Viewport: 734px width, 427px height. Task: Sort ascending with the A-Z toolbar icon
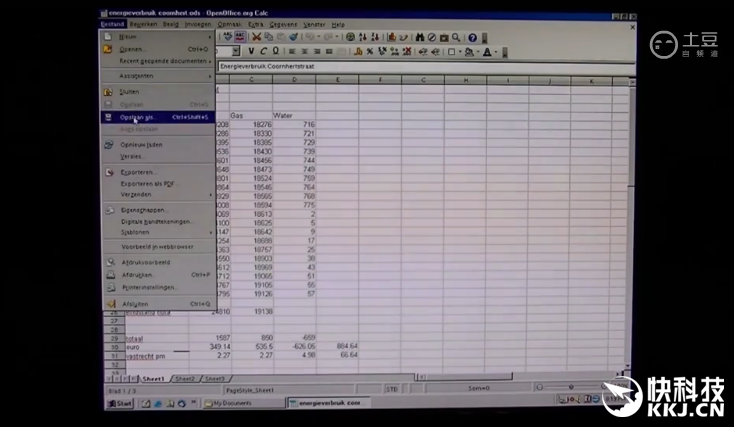click(363, 37)
